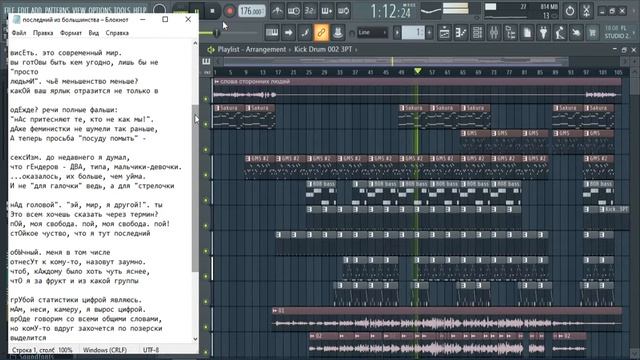Open the слова сторонних людей clip menu
The image size is (640, 360).
pyautogui.click(x=216, y=82)
